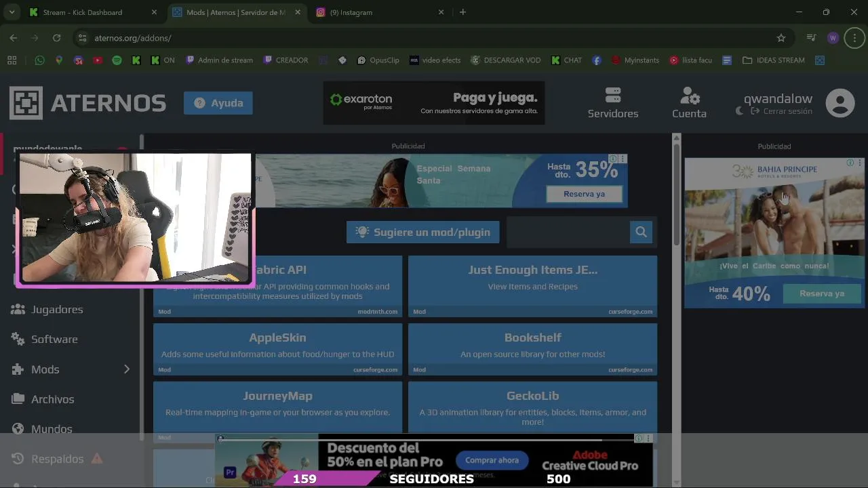Open the DESCARGAR VOD bookmark

pyautogui.click(x=505, y=60)
